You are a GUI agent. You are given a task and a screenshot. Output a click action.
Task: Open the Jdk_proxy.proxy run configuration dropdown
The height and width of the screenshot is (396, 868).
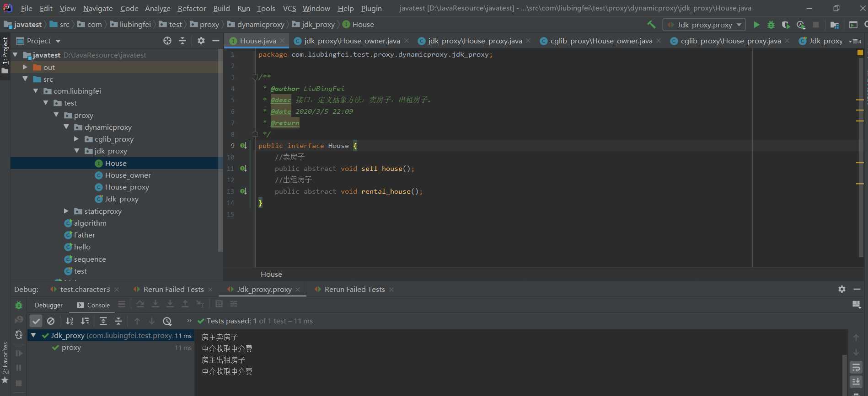pyautogui.click(x=704, y=25)
